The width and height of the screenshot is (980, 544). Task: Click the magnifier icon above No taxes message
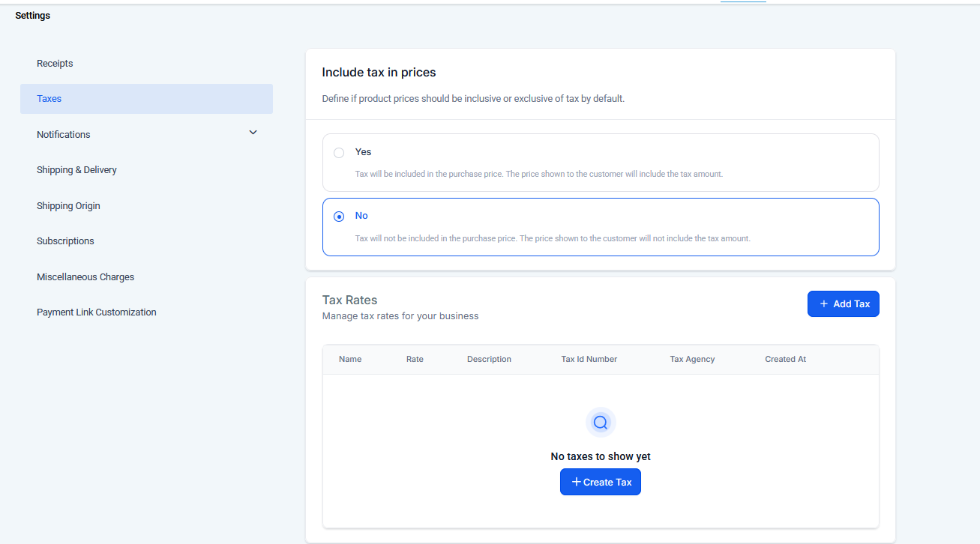tap(600, 423)
